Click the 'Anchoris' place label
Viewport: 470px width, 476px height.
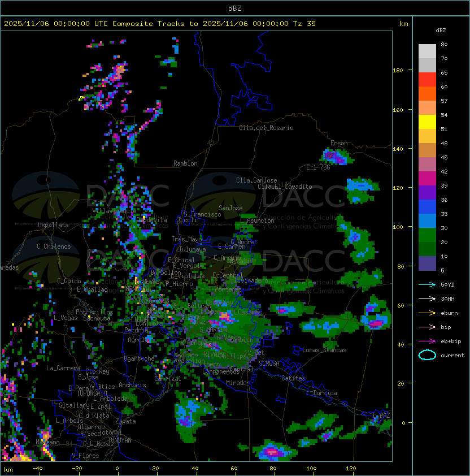(132, 385)
